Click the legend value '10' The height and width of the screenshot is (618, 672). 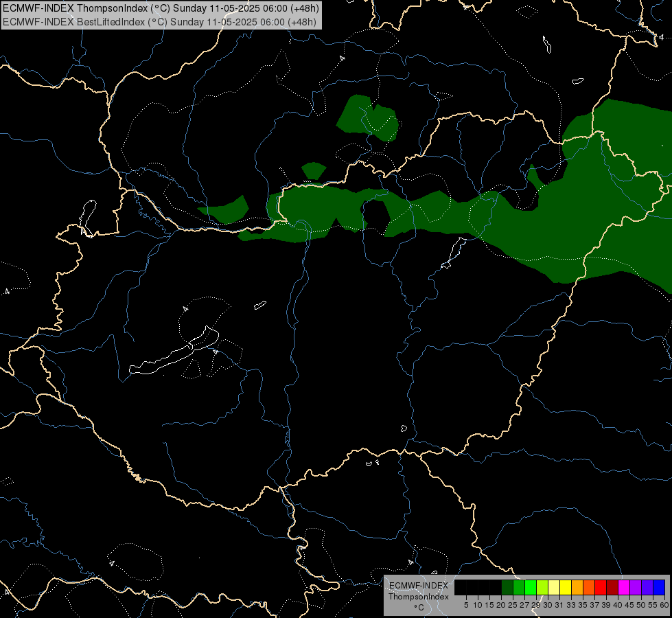click(x=478, y=605)
